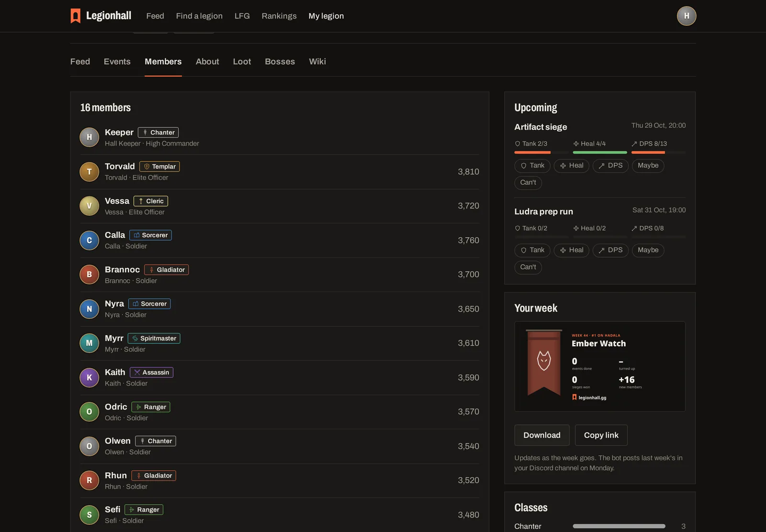
Task: Open the Artifact siege event
Action: point(541,127)
